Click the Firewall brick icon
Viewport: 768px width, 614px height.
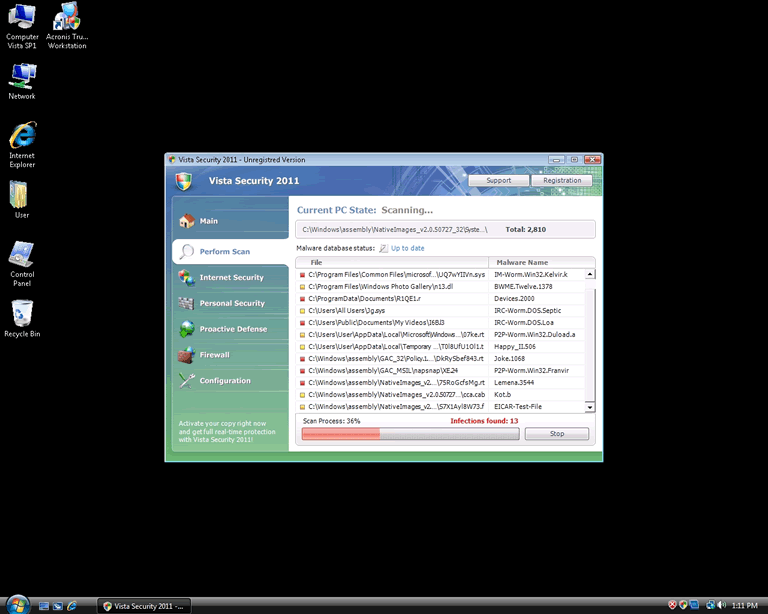[x=186, y=355]
